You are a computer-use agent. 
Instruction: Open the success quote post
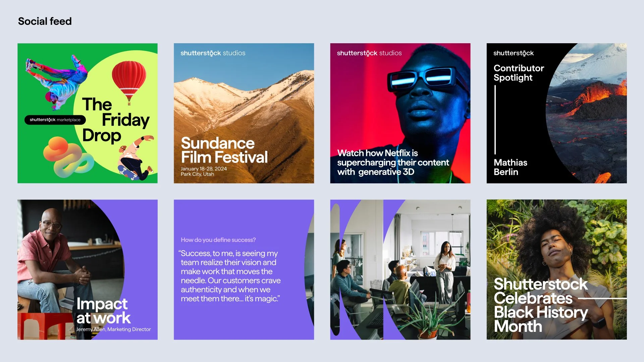point(244,270)
